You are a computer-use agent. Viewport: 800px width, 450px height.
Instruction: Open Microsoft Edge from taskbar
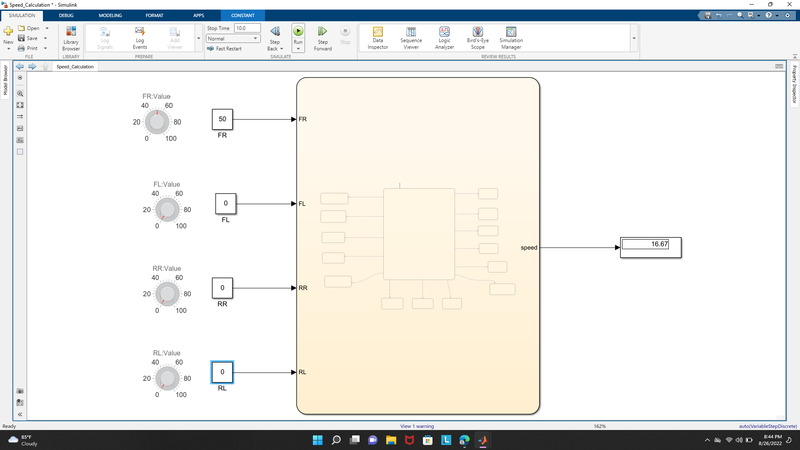click(x=464, y=440)
